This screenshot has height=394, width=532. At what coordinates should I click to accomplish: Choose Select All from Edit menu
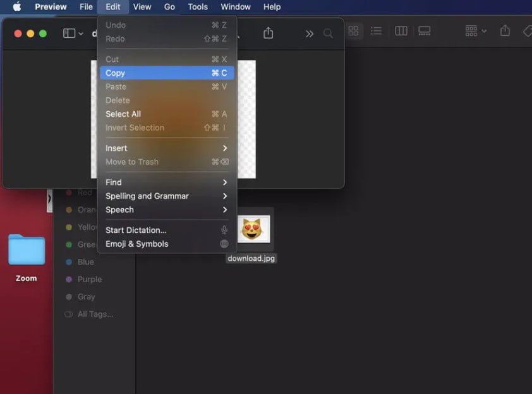167,114
